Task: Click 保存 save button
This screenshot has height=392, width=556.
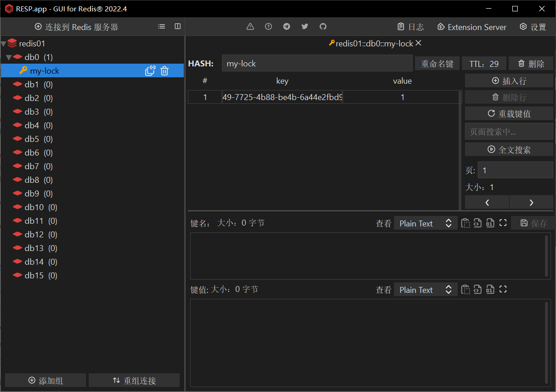Action: (x=534, y=223)
